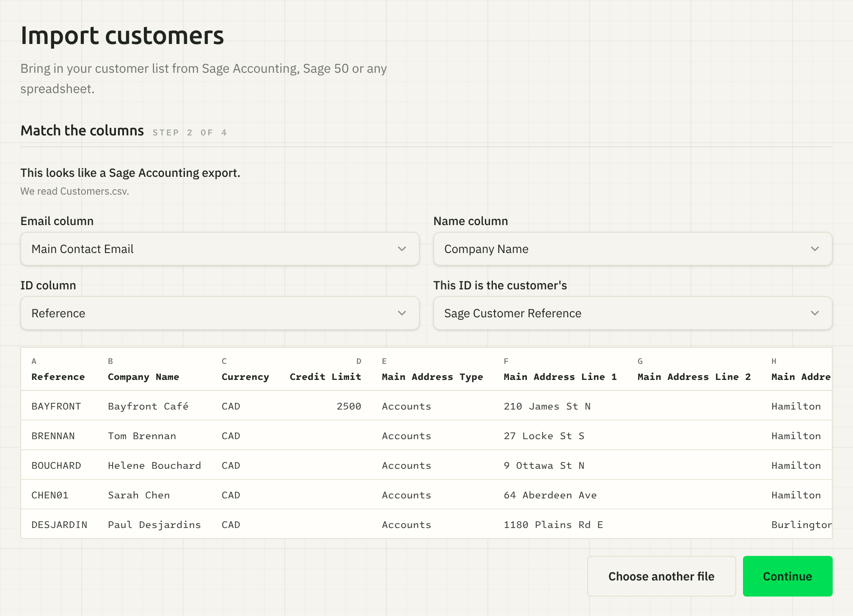Viewport: 853px width, 616px height.
Task: Select the Sarah Chen name cell
Action: click(x=139, y=495)
